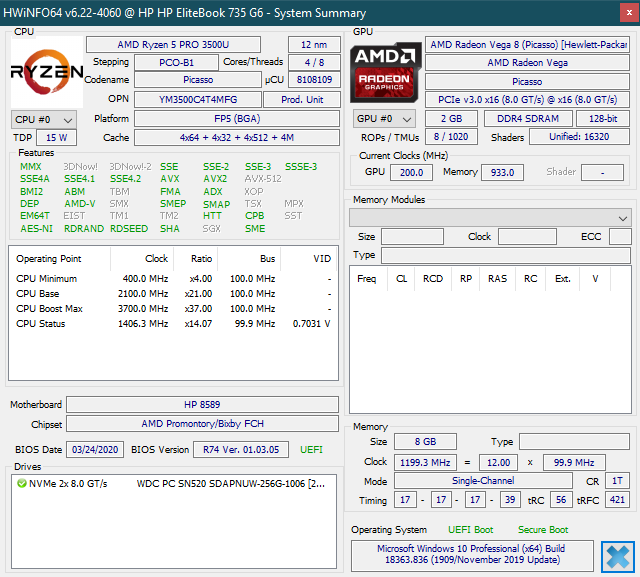Click the SME feature label
640x577 pixels.
click(255, 229)
